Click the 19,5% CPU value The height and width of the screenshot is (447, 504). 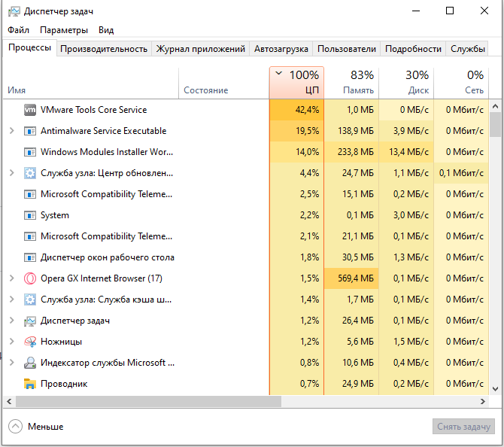(x=307, y=131)
